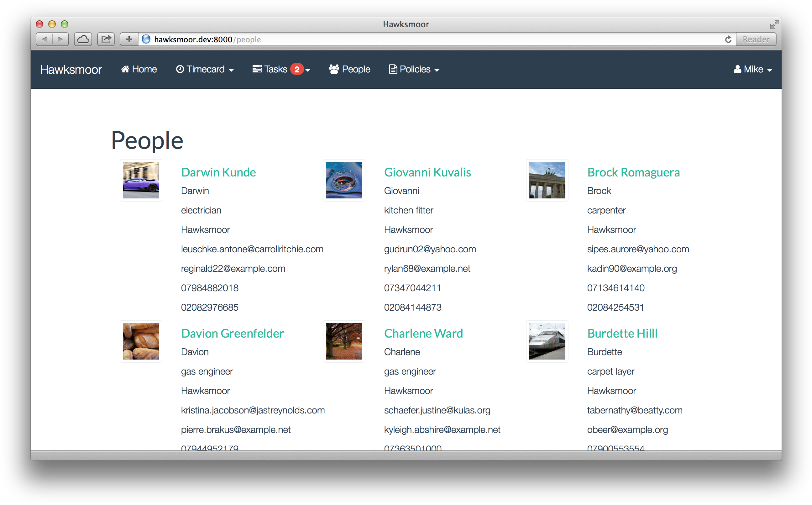Click email pierre.brakus@example.net
This screenshot has width=812, height=505.
point(236,429)
